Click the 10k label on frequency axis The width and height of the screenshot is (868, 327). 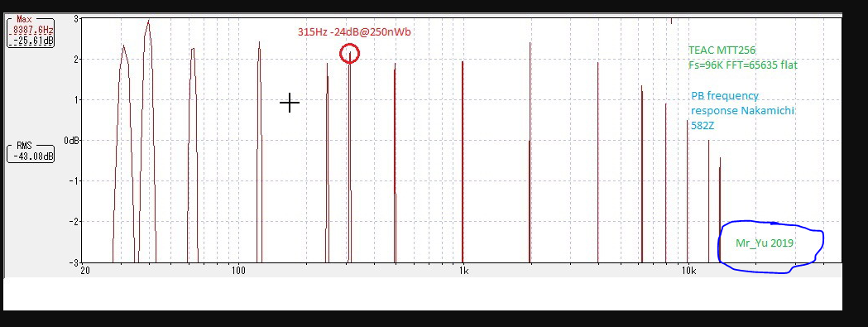[688, 271]
